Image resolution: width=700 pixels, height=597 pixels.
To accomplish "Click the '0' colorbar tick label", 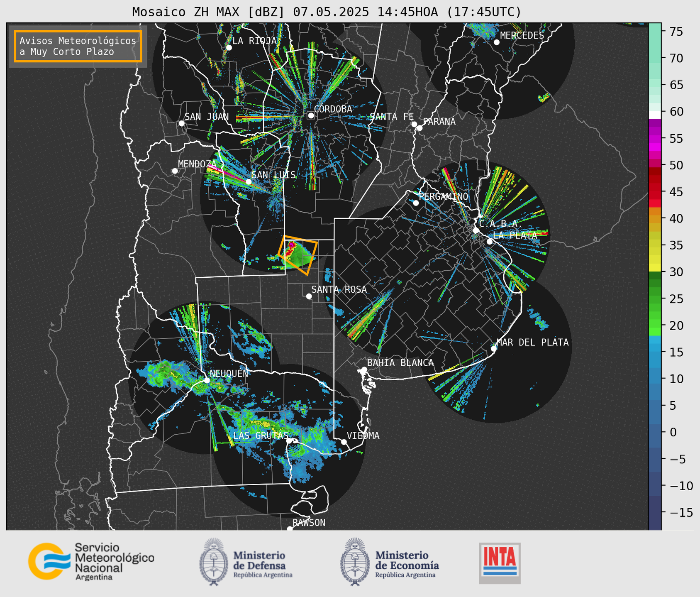I will point(673,432).
